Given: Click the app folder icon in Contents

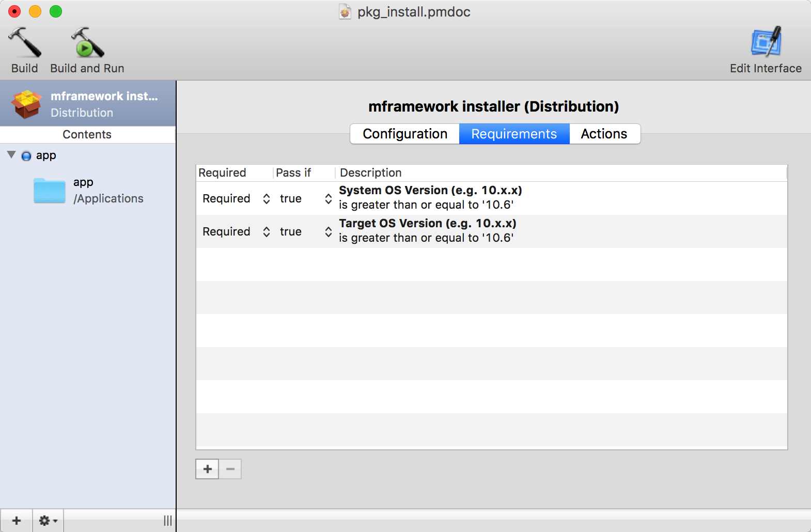Looking at the screenshot, I should tap(49, 191).
